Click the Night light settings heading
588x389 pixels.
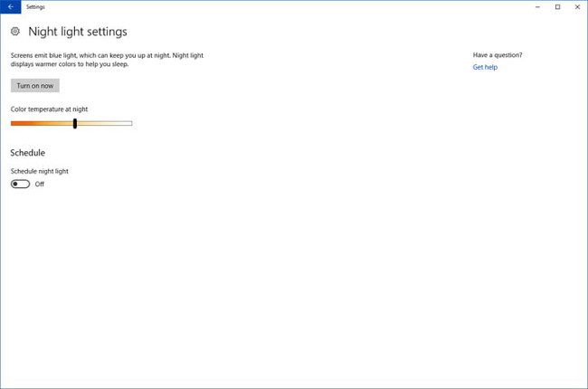(78, 32)
